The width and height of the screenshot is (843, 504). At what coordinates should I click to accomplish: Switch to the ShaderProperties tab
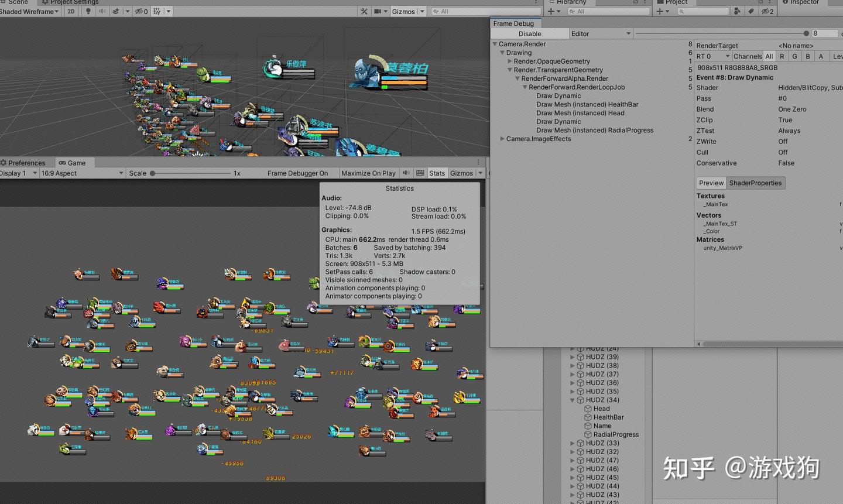click(755, 183)
